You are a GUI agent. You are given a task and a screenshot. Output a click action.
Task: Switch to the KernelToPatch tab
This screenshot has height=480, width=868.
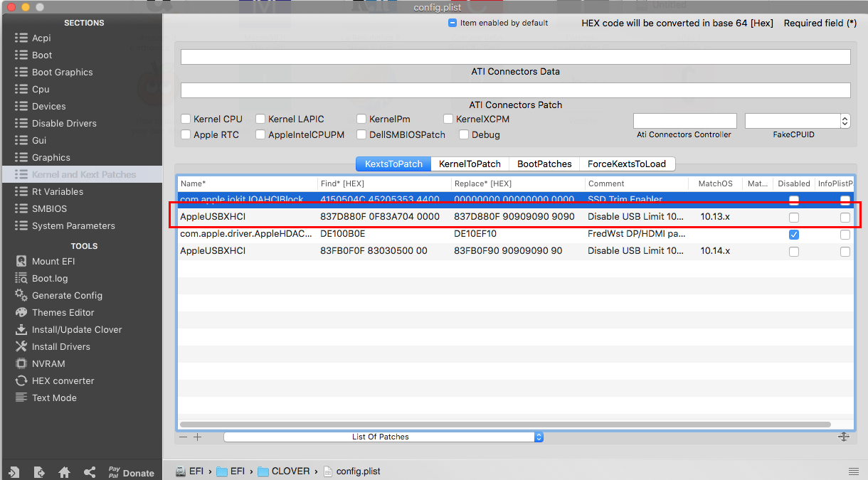470,164
